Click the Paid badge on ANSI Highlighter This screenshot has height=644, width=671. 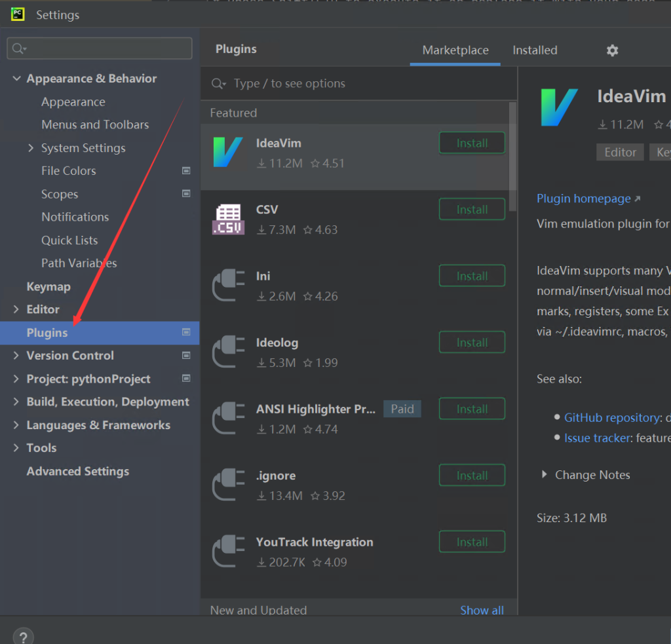(x=402, y=409)
